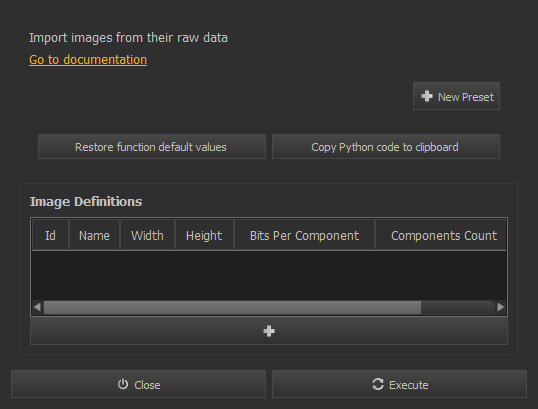Viewport: 538px width, 409px height.
Task: Add a new image definition row
Action: (269, 331)
